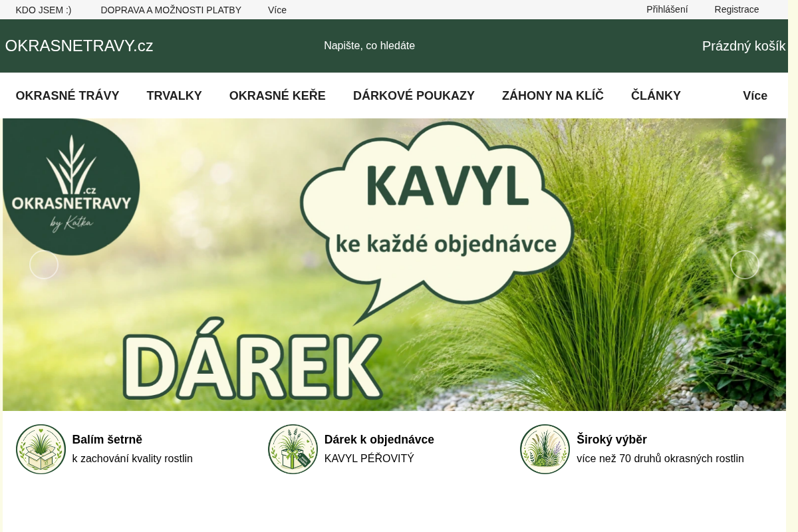Open ČLÁNKY section
The width and height of the screenshot is (798, 532).
click(x=656, y=96)
